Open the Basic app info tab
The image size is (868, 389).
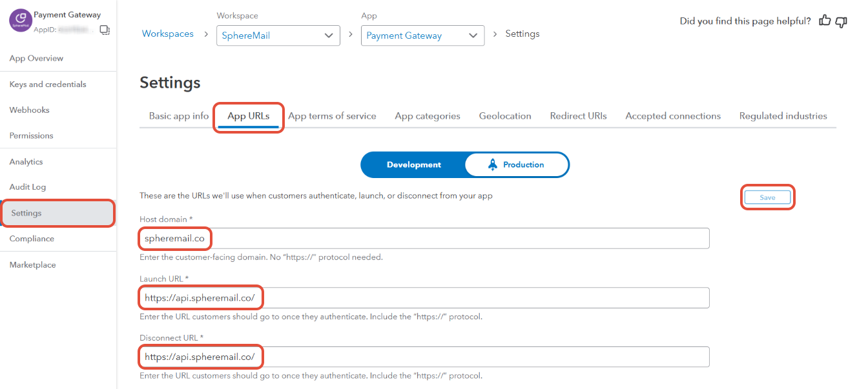tap(179, 116)
